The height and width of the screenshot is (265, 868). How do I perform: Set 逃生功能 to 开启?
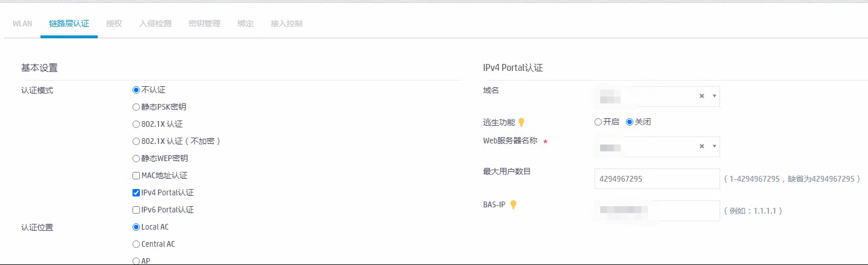[598, 122]
